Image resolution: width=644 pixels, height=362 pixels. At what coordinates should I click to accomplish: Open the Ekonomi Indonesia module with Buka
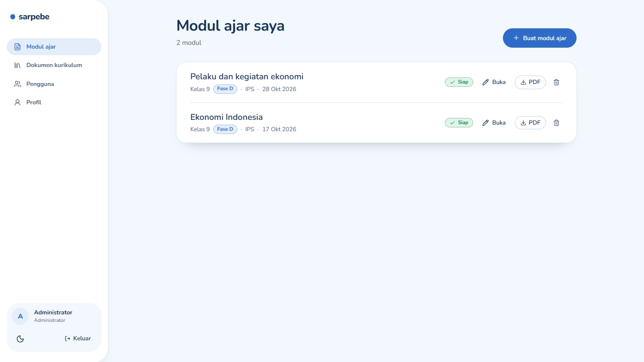[494, 123]
